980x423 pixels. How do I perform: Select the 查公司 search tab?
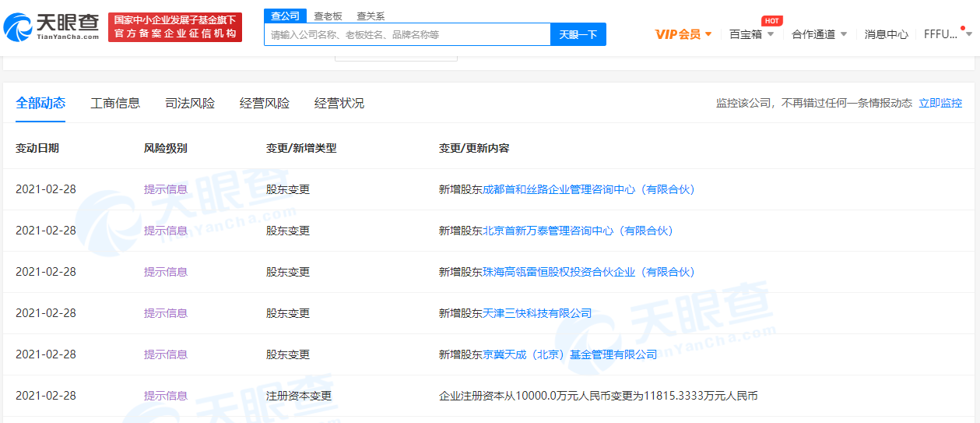tap(285, 16)
